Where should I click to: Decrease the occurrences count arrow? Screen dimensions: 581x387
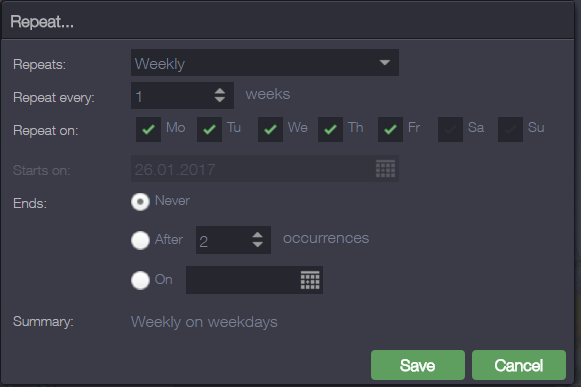pos(258,244)
